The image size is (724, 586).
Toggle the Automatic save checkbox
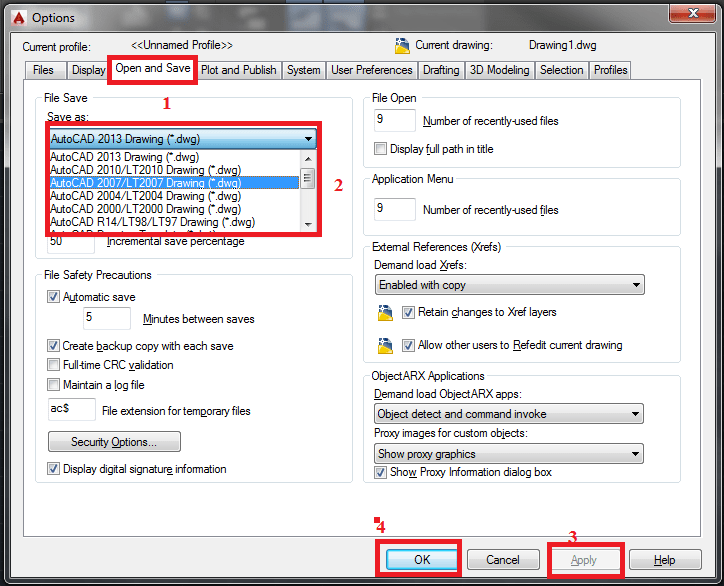tap(54, 296)
